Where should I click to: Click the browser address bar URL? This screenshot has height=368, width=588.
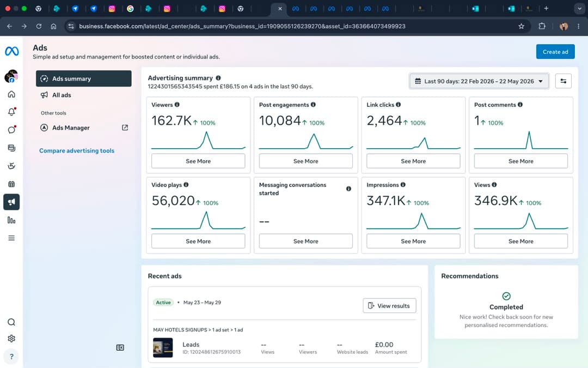(x=242, y=26)
